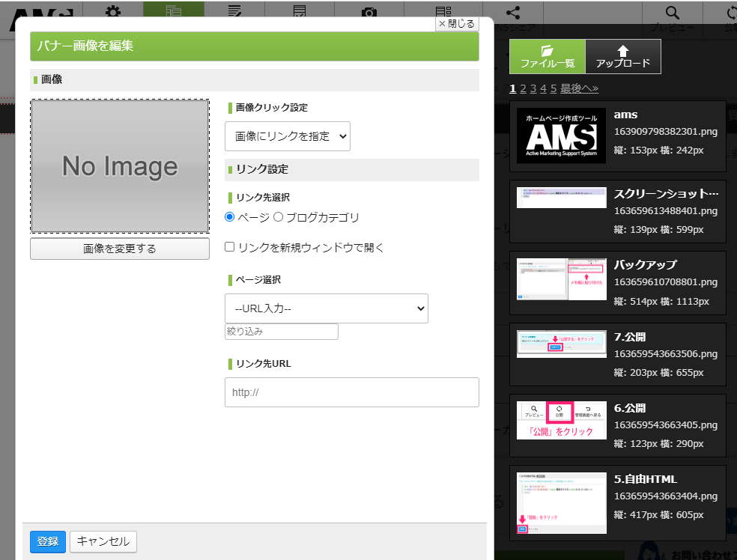Select the ams logo thumbnail
The image size is (737, 560).
(561, 136)
